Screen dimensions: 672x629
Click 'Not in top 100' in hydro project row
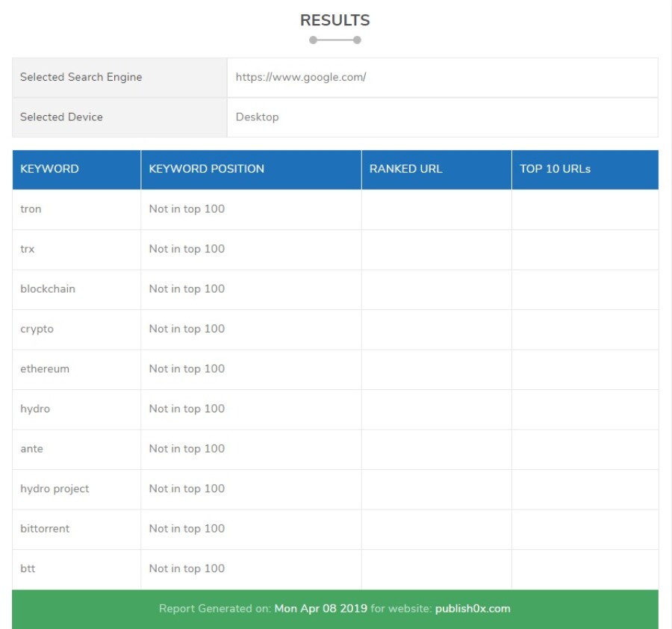click(187, 489)
